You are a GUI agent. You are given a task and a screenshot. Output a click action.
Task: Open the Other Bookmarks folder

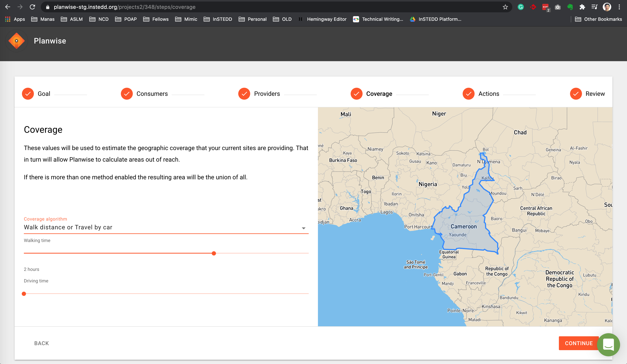coord(598,19)
